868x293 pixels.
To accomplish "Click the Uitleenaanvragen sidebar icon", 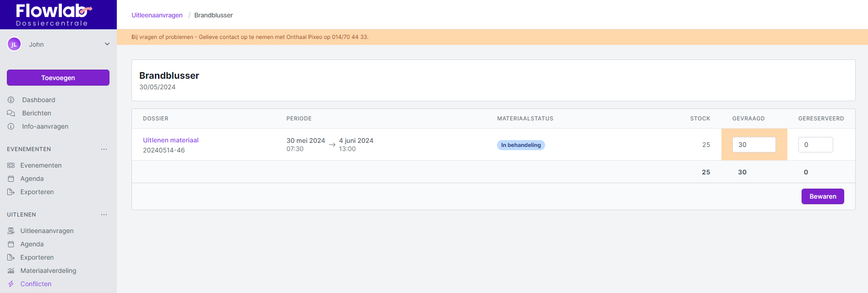I will (11, 231).
